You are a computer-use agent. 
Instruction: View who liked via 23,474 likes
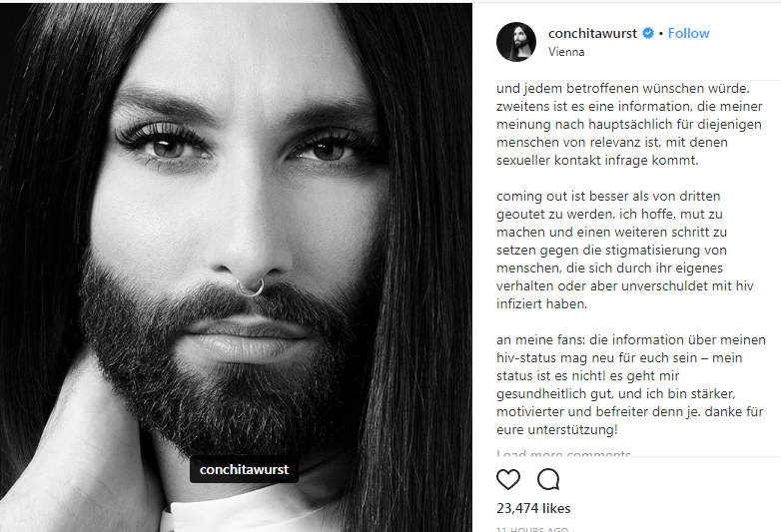click(533, 508)
